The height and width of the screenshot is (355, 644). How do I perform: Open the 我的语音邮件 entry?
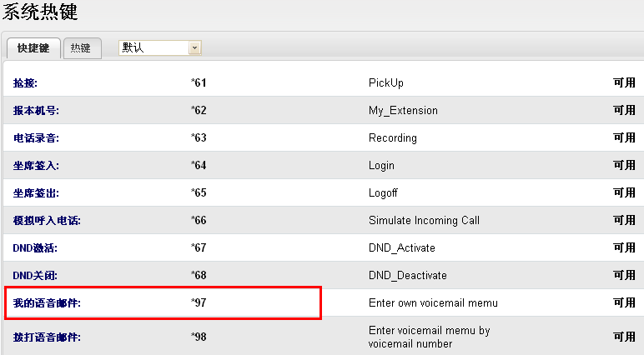[x=47, y=303]
